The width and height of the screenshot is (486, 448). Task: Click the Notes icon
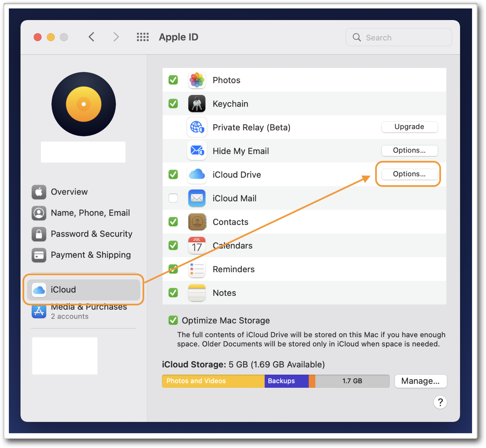(x=197, y=293)
